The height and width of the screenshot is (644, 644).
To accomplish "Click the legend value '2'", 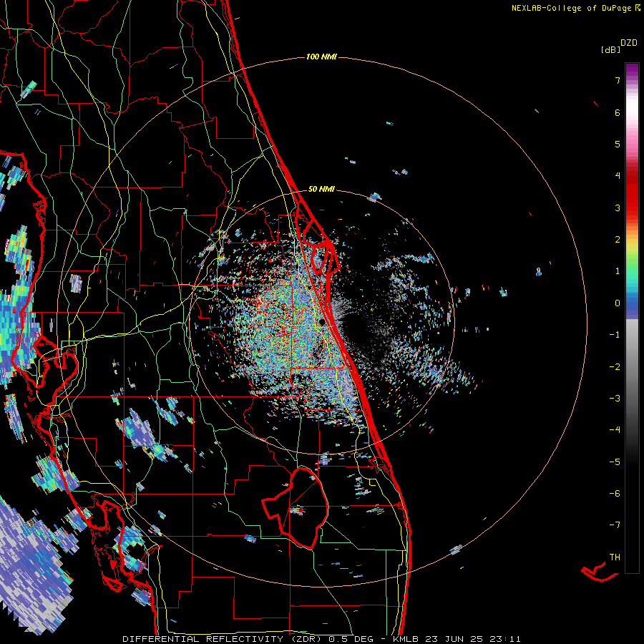I will point(618,240).
